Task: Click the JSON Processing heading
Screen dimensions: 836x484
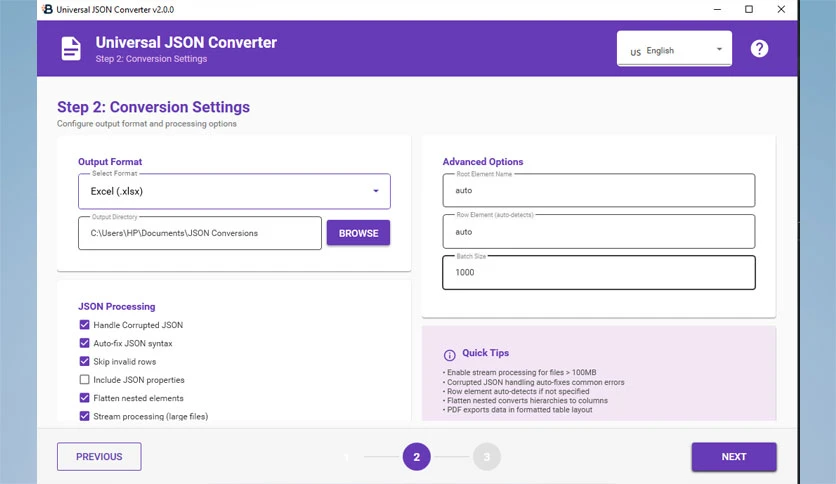Action: click(117, 306)
